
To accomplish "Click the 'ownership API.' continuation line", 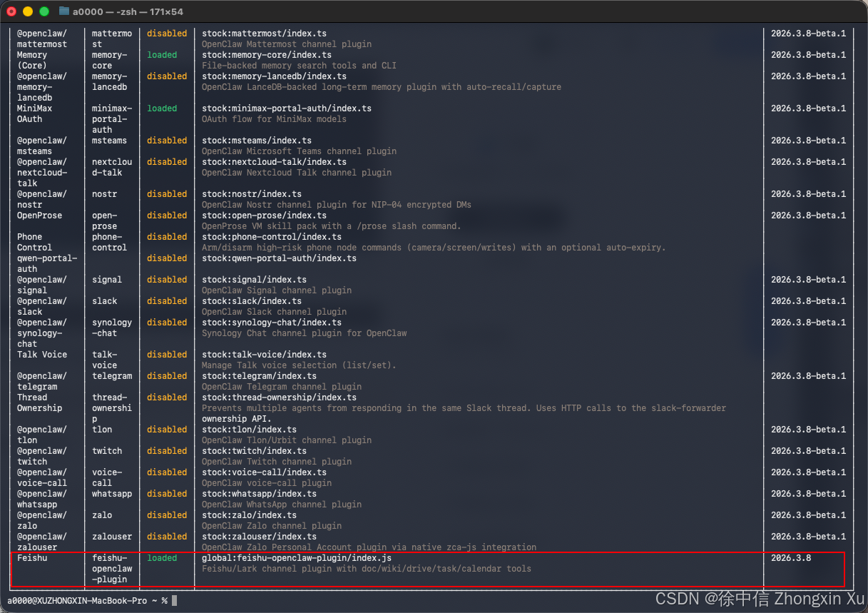I will point(237,419).
